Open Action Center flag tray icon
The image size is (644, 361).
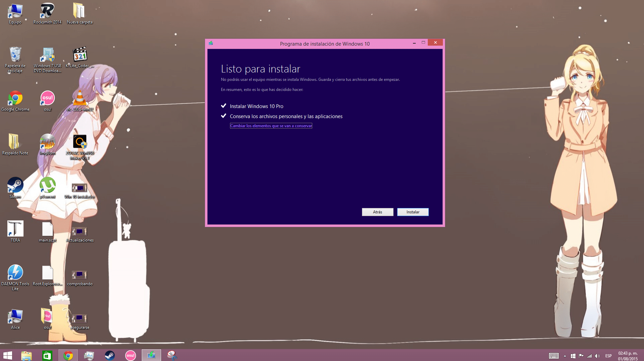pyautogui.click(x=581, y=356)
